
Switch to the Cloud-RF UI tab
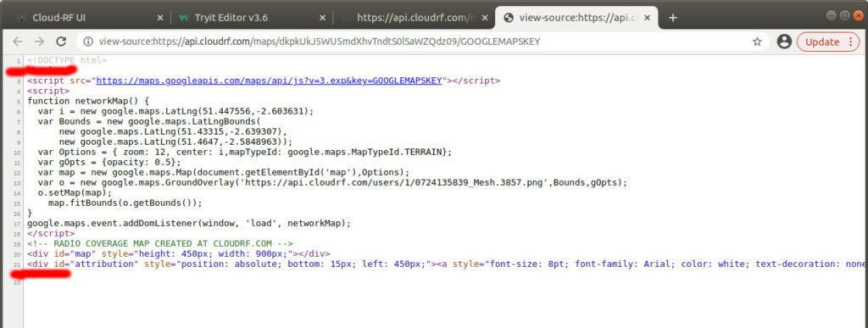(83, 18)
